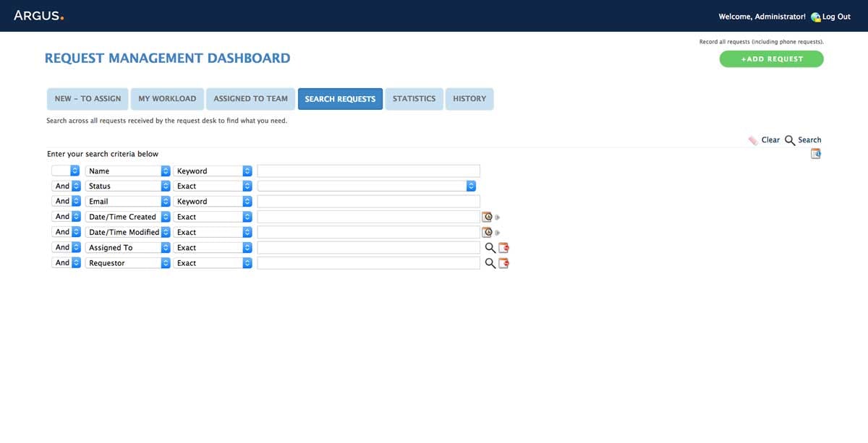Expand the arrow beside Date/Time Modified calendar
This screenshot has width=868, height=443.
[499, 231]
